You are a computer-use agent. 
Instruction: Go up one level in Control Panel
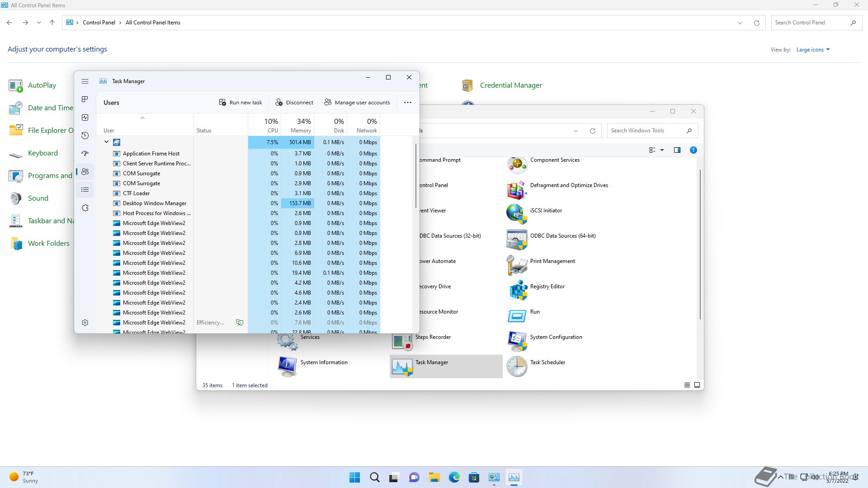tap(52, 23)
